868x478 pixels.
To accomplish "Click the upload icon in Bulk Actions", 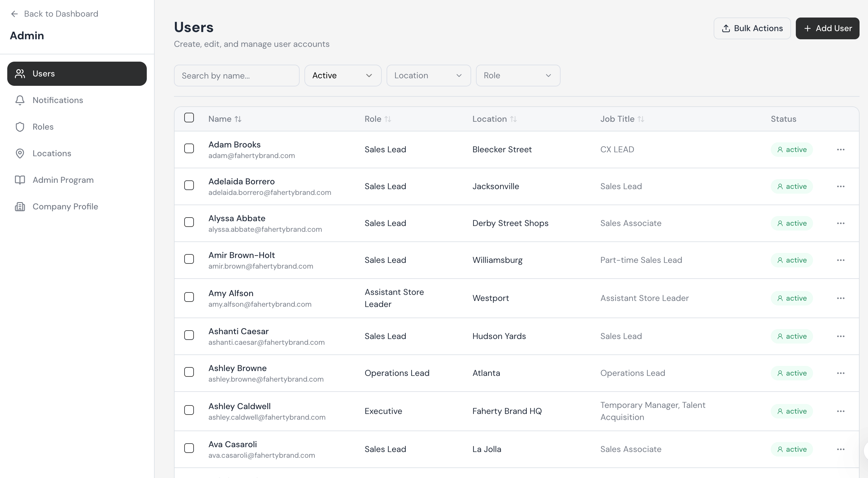I will pos(726,28).
